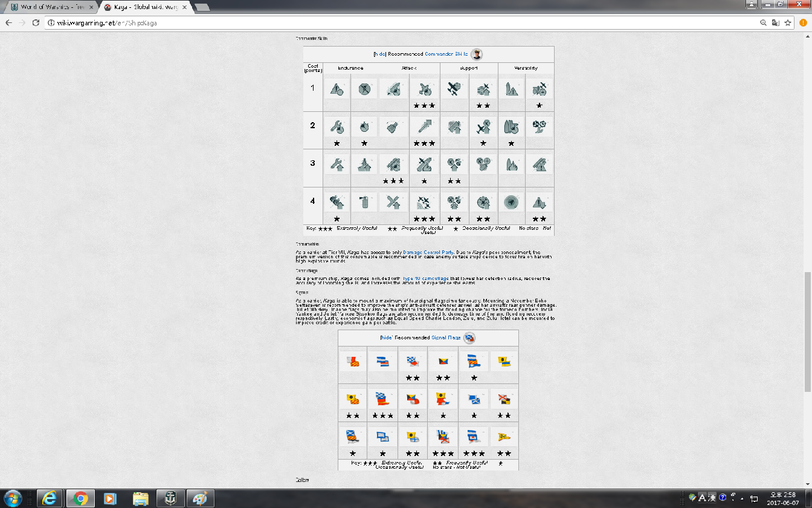Screen dimensions: 812x508
Task: Select the Torpedo Armament Expertise skill icon
Action: [393, 164]
